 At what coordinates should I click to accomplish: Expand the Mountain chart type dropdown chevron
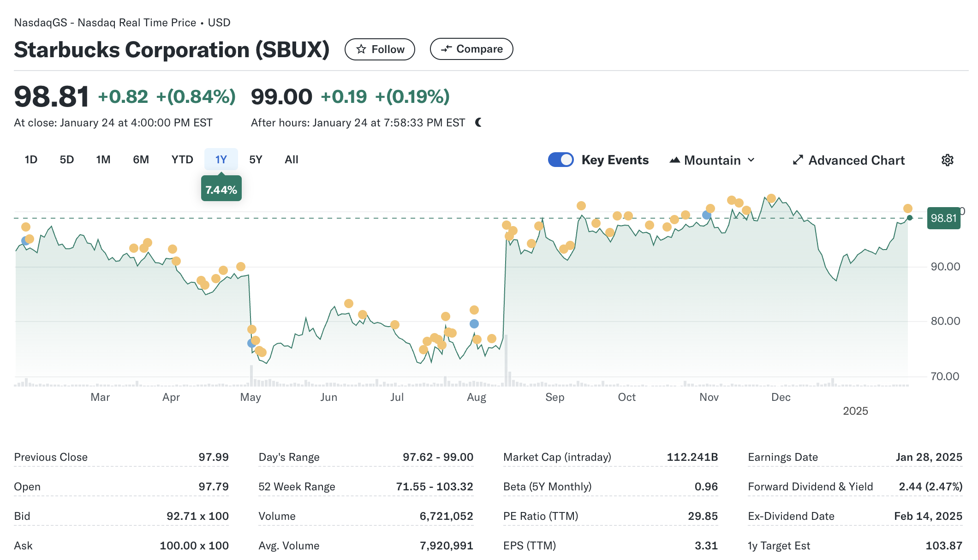[751, 160]
